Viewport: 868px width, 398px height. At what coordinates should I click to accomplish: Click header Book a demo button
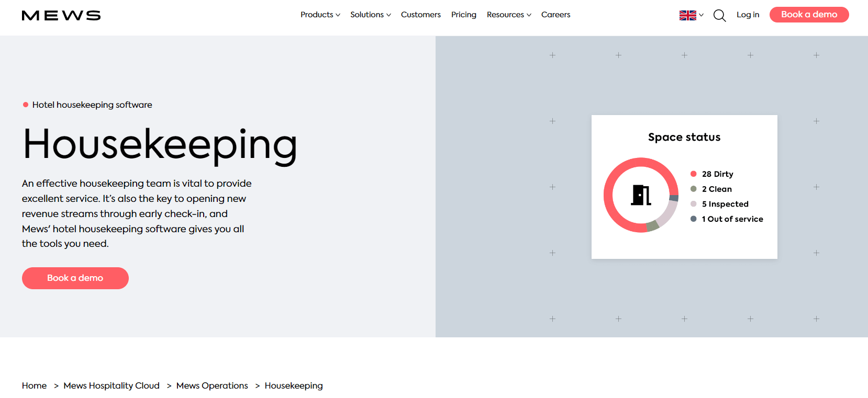(x=809, y=15)
